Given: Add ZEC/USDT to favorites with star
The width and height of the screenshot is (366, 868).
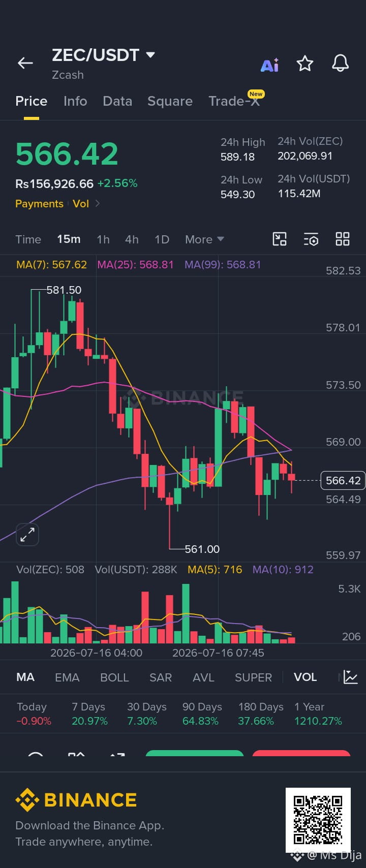Looking at the screenshot, I should (x=305, y=64).
